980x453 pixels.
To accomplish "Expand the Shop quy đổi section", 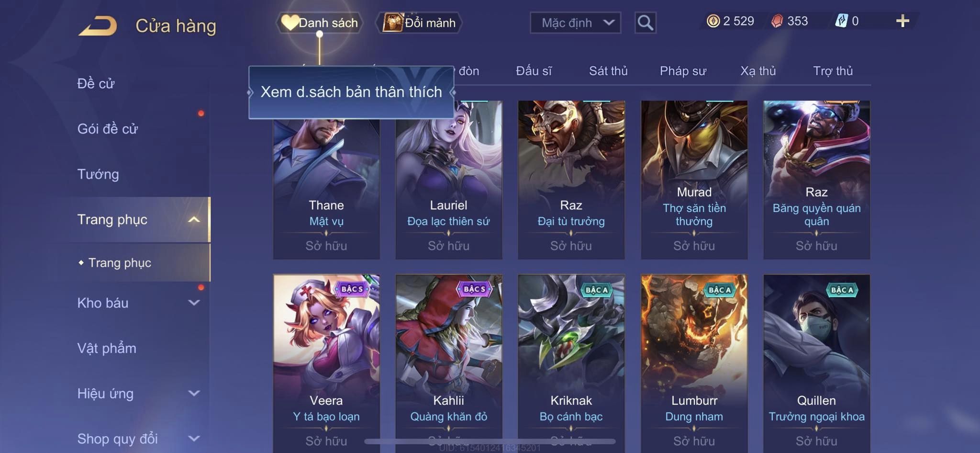I will coord(193,438).
